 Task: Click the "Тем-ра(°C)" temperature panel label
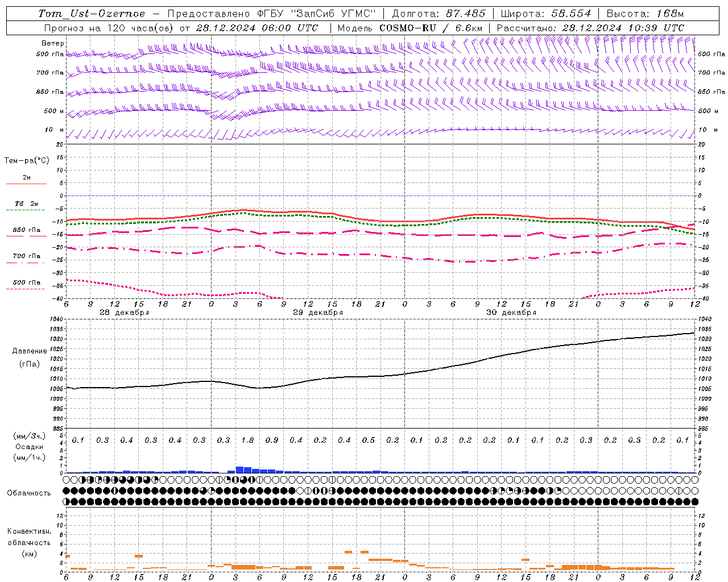point(27,161)
